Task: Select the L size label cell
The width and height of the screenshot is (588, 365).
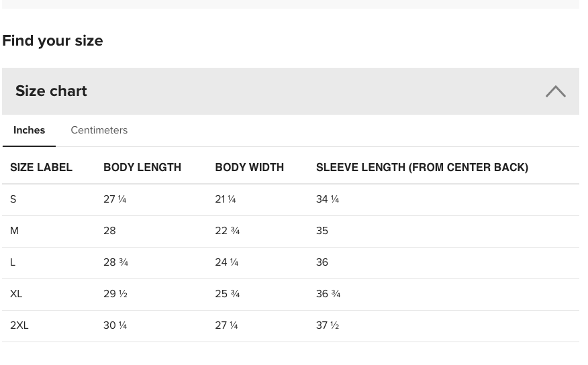Action: (x=13, y=262)
